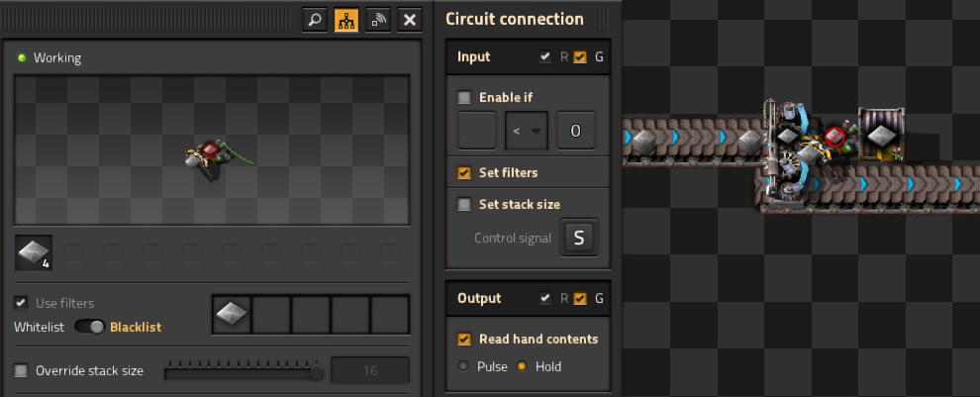980x397 pixels.
Task: Enable Override stack size checkbox
Action: [x=21, y=370]
